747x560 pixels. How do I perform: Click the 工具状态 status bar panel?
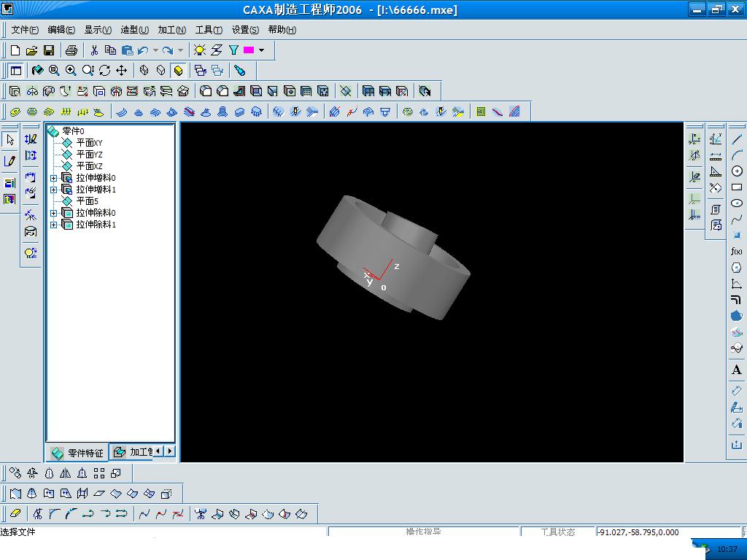pyautogui.click(x=557, y=532)
